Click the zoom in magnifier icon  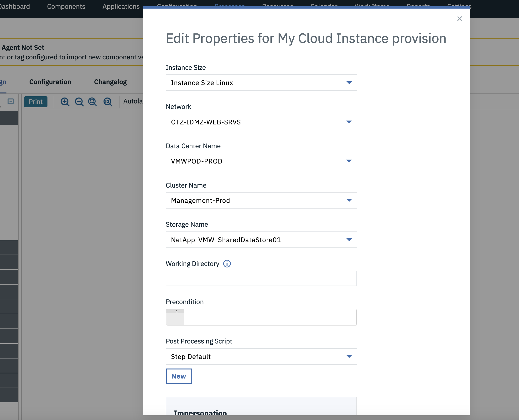(65, 102)
